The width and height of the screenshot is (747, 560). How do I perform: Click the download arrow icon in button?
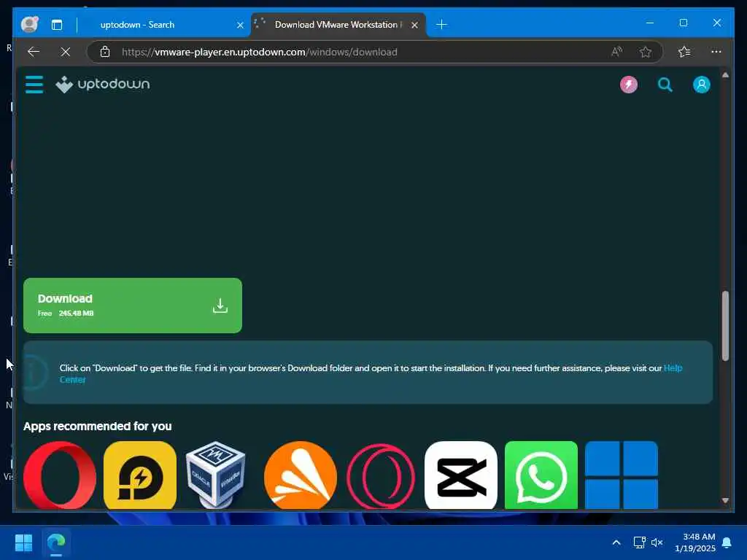[220, 306]
